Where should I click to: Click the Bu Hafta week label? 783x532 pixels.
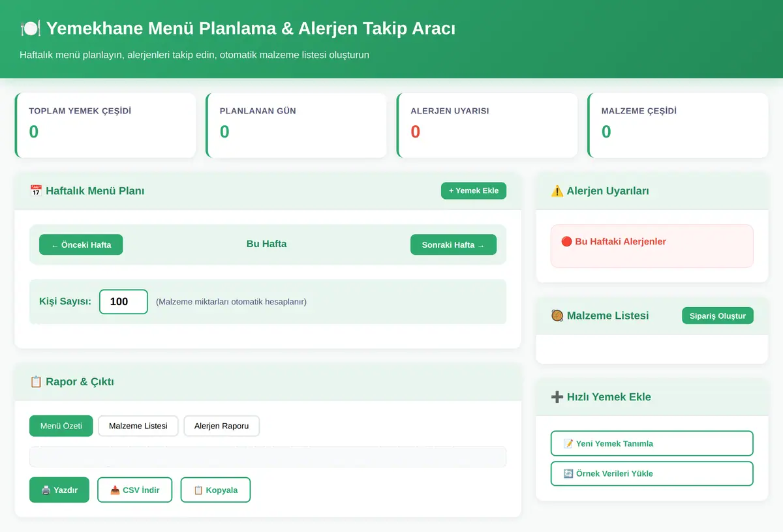[x=266, y=244]
